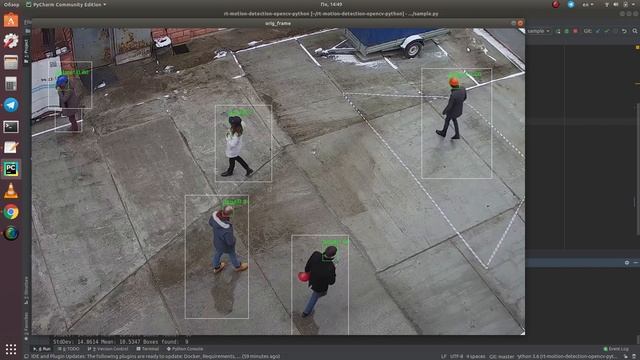
Task: Close the orig_frame video window
Action: tap(520, 23)
